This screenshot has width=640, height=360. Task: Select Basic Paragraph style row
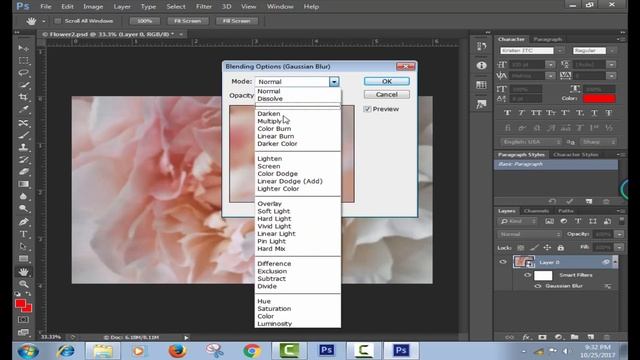pos(556,164)
